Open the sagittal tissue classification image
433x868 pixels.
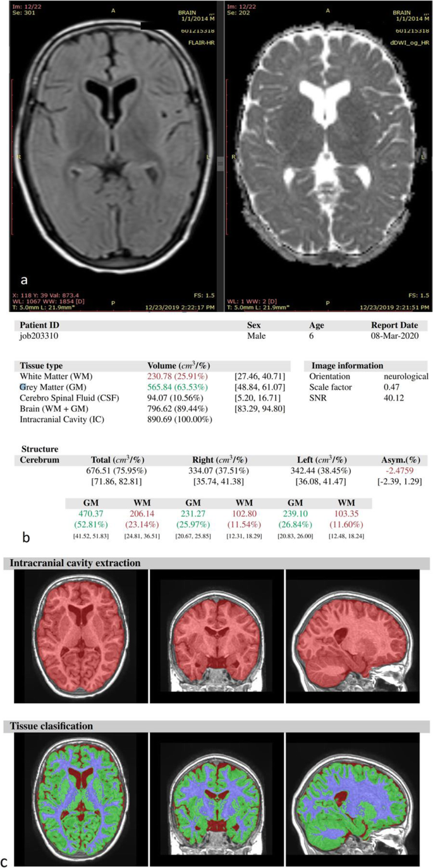tap(352, 800)
